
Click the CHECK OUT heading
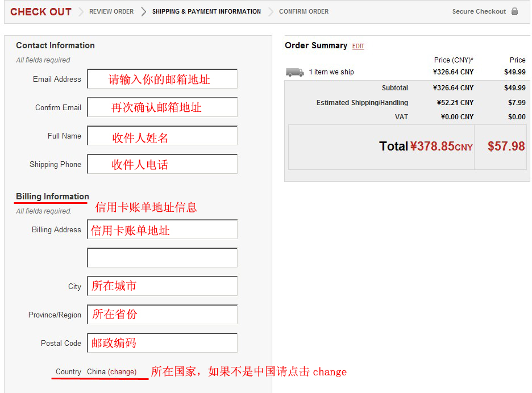point(41,11)
